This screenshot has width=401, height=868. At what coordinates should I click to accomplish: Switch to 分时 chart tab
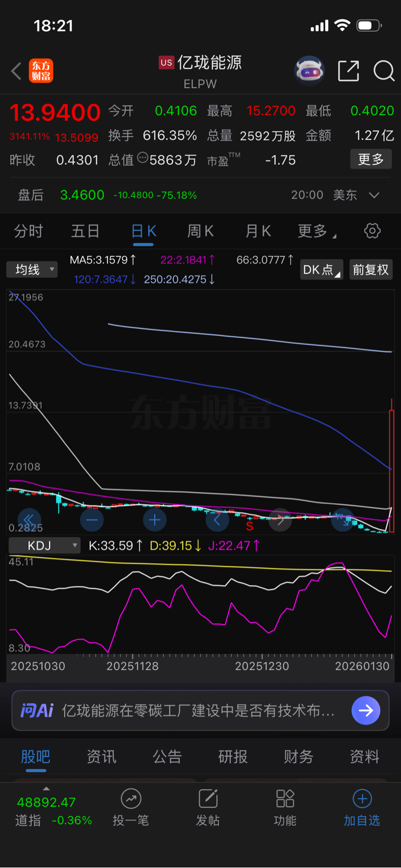coord(28,231)
